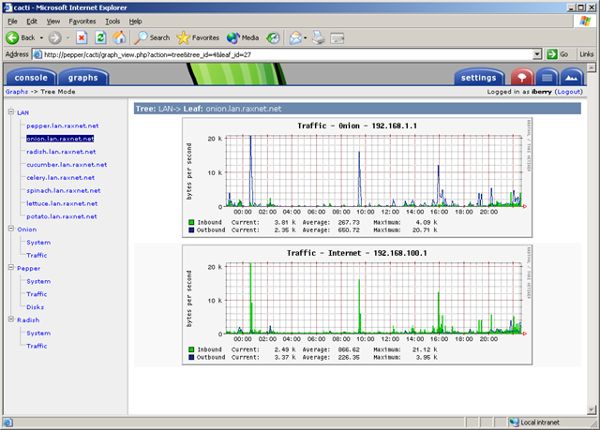The height and width of the screenshot is (430, 600).
Task: Collapse the Pepper tree node
Action: tap(11, 267)
